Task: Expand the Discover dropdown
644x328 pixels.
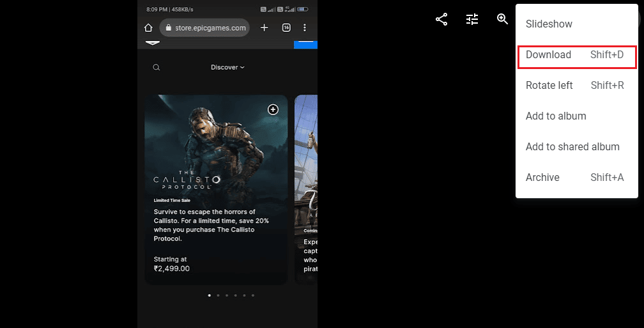Action: click(227, 67)
